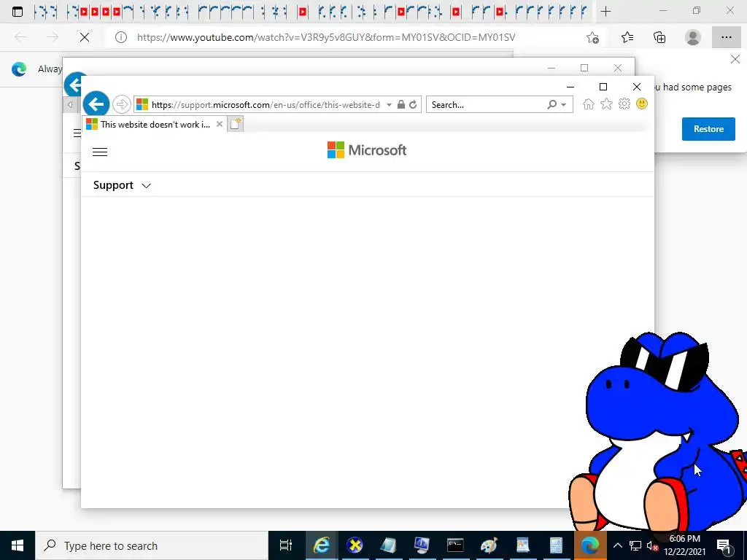This screenshot has width=747, height=560.
Task: Click the Microsoft Edge taskbar icon
Action: (589, 545)
